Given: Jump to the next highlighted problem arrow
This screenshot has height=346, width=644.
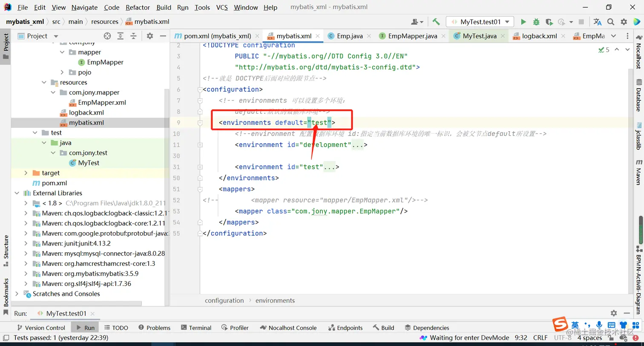Looking at the screenshot, I should click(627, 50).
